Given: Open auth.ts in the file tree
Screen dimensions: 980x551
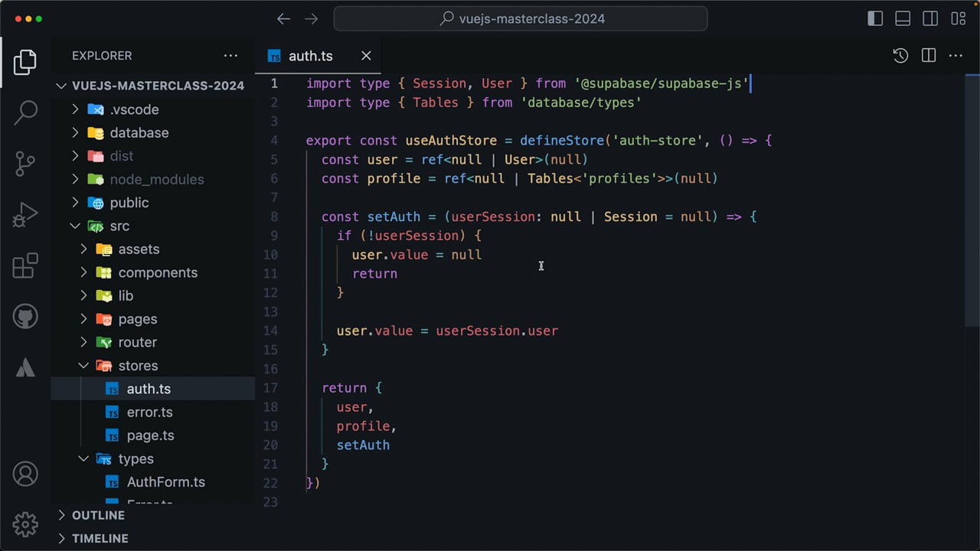Looking at the screenshot, I should point(153,389).
